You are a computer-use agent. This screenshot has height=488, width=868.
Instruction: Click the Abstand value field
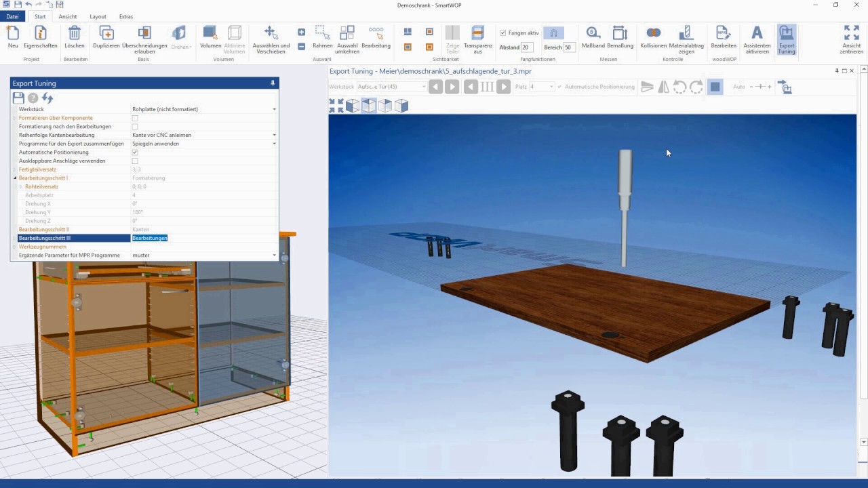coord(527,47)
